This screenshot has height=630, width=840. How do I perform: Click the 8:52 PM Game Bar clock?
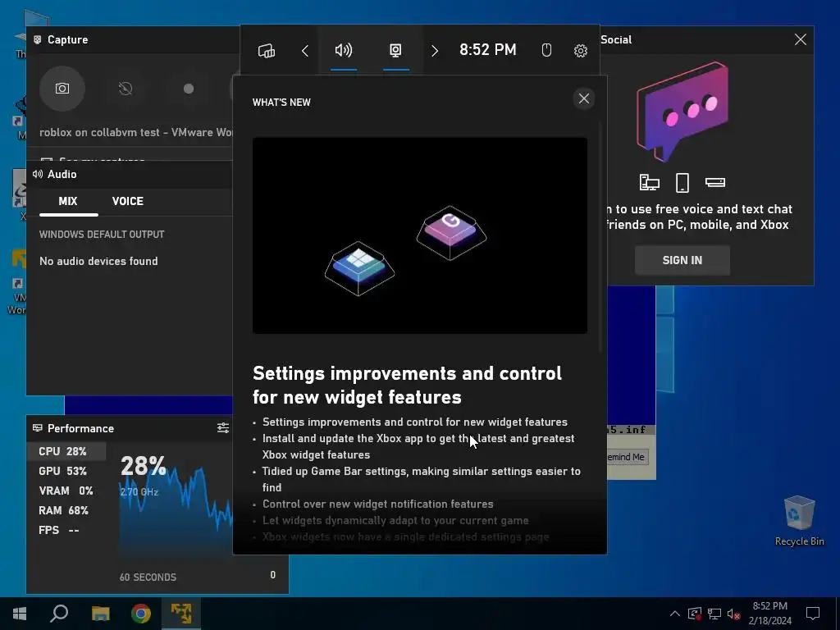(x=488, y=50)
